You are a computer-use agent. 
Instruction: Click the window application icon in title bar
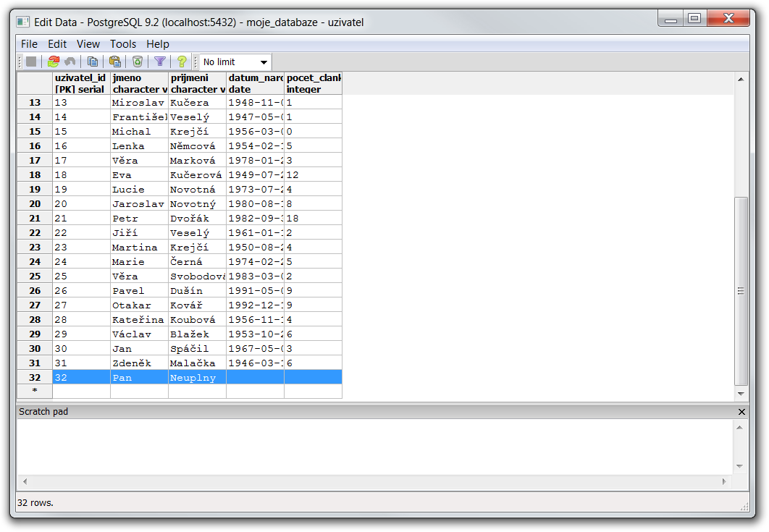tap(22, 22)
